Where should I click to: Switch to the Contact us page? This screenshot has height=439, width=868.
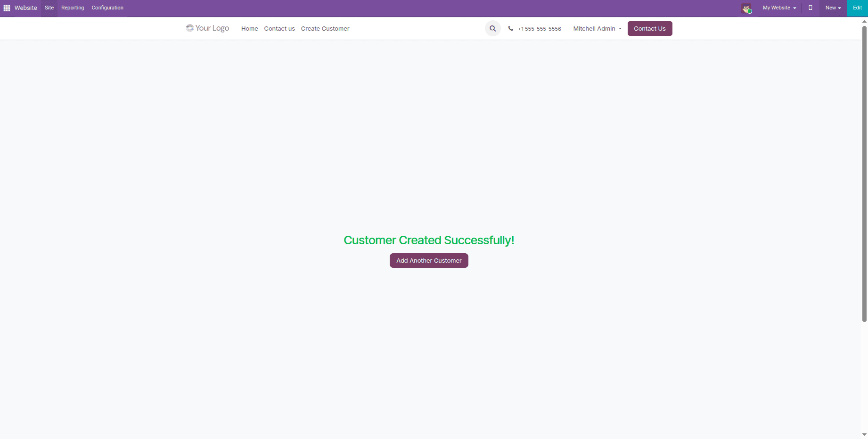(279, 28)
